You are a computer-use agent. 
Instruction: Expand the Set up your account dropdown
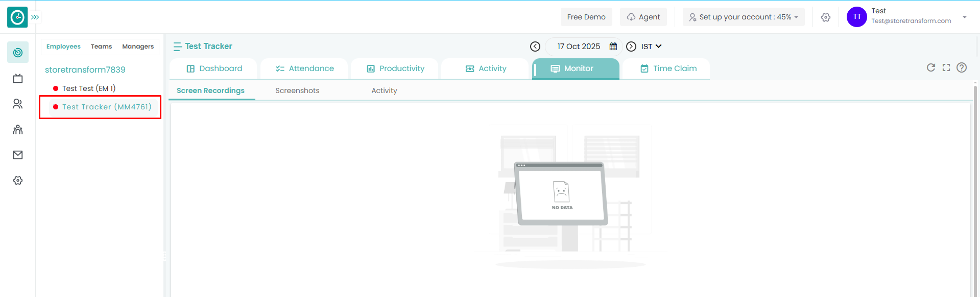744,17
